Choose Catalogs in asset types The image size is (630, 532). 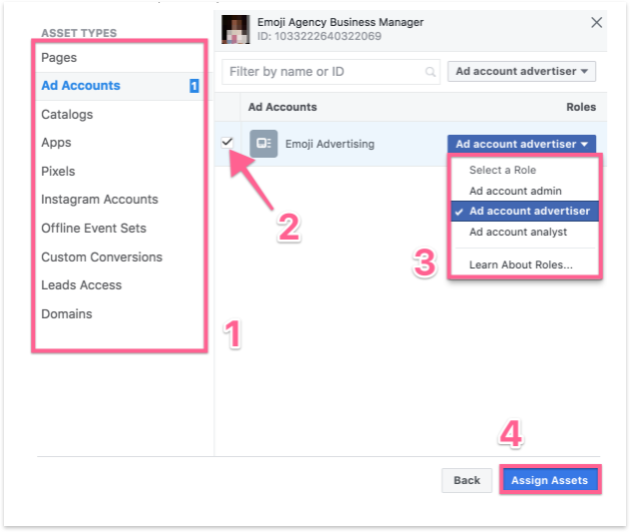tap(67, 115)
